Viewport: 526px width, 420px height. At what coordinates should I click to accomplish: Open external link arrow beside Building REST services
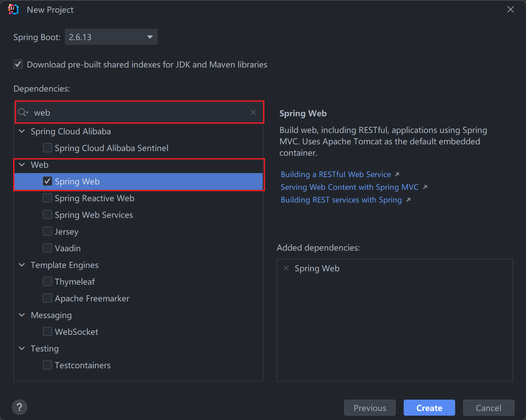click(x=408, y=200)
